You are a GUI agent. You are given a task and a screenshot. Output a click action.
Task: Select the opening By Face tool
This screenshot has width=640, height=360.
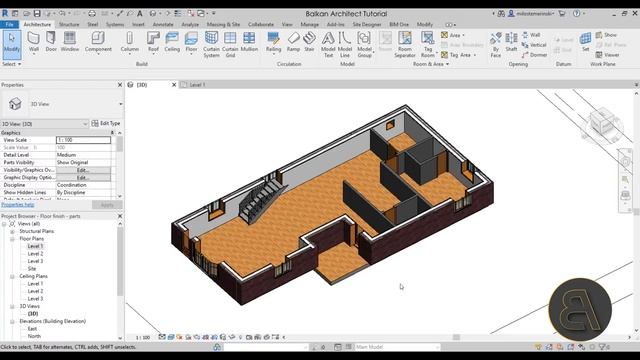tap(496, 44)
